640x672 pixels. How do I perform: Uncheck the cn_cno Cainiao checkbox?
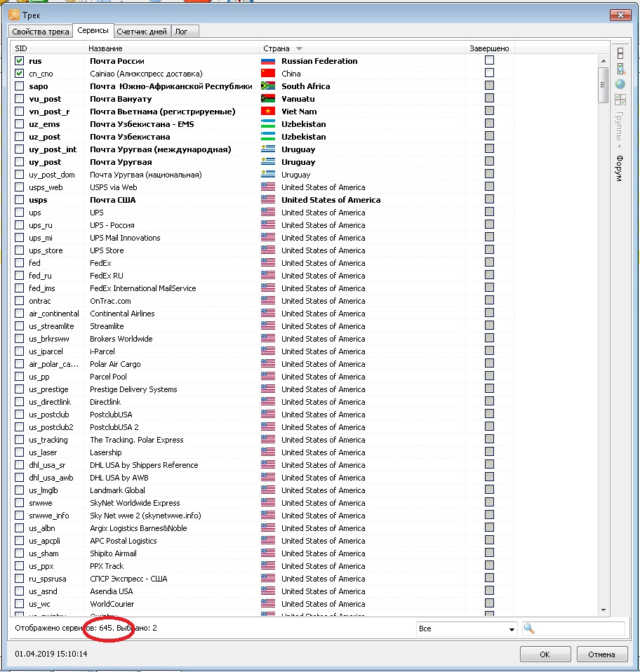19,73
